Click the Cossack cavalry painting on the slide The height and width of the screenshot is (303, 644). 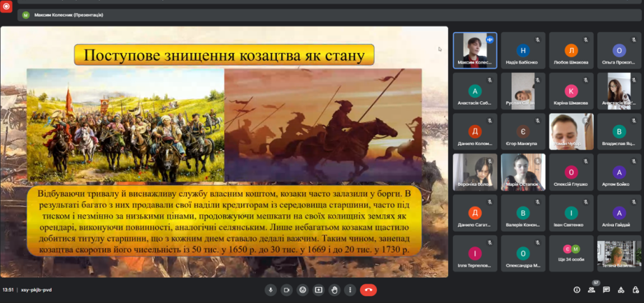pyautogui.click(x=126, y=125)
